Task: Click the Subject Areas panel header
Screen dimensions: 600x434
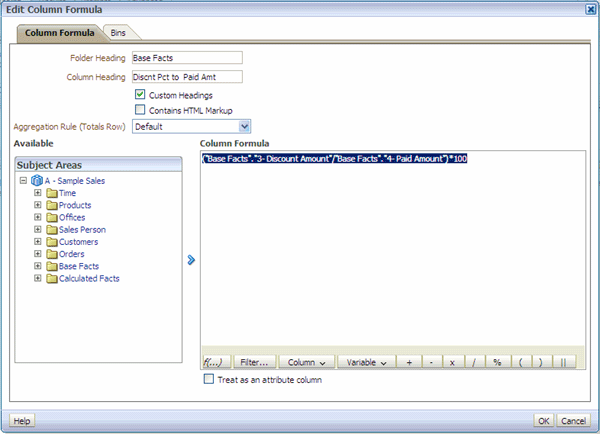Action: tap(98, 165)
